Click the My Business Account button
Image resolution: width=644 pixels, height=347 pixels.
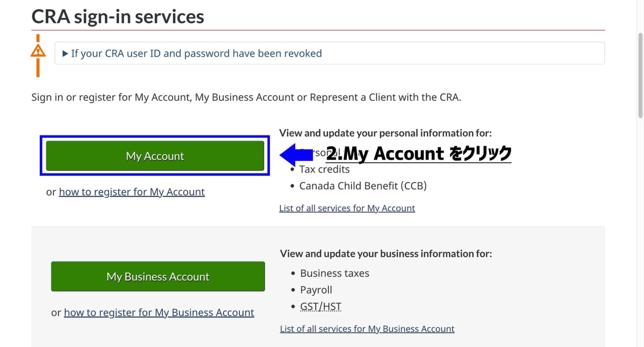click(158, 276)
